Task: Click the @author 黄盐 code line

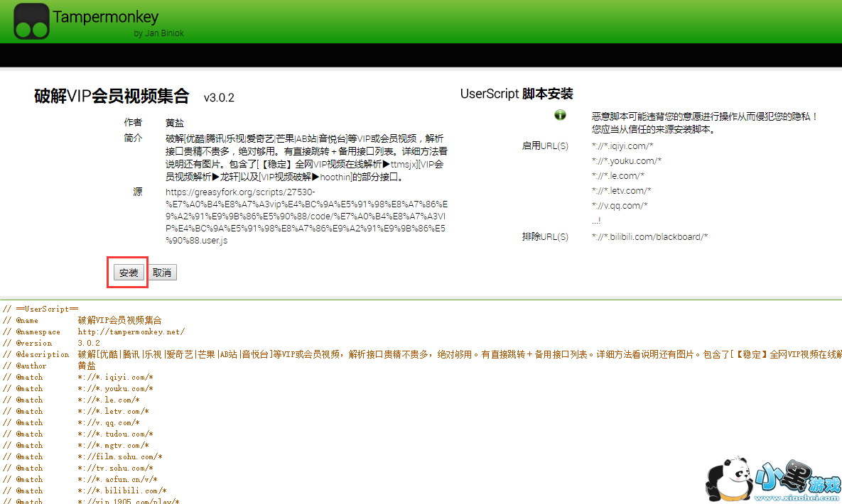Action: pyautogui.click(x=50, y=366)
